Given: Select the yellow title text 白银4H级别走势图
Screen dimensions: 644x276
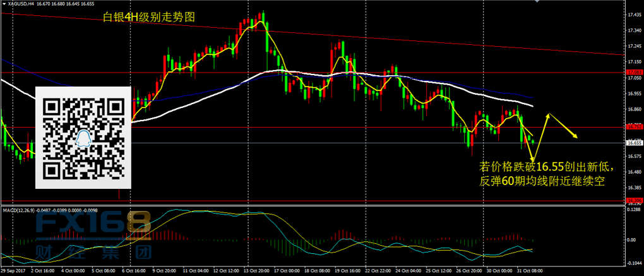Looking at the screenshot, I should pos(149,19).
